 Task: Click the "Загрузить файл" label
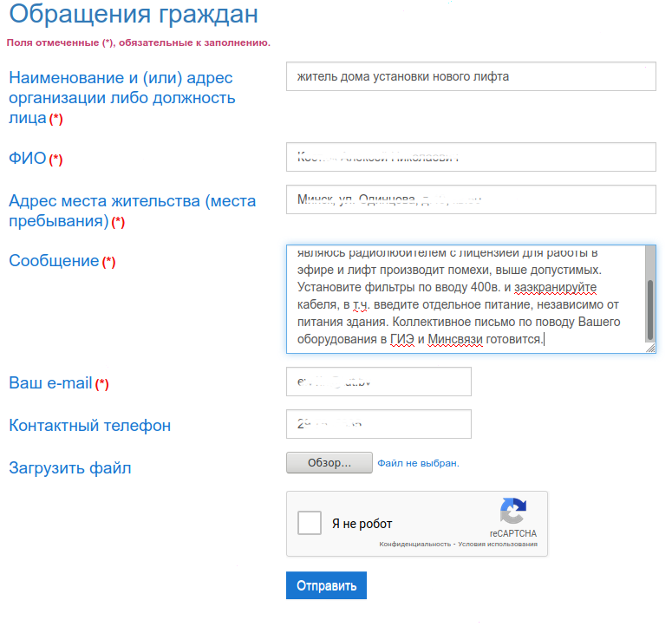coord(69,468)
